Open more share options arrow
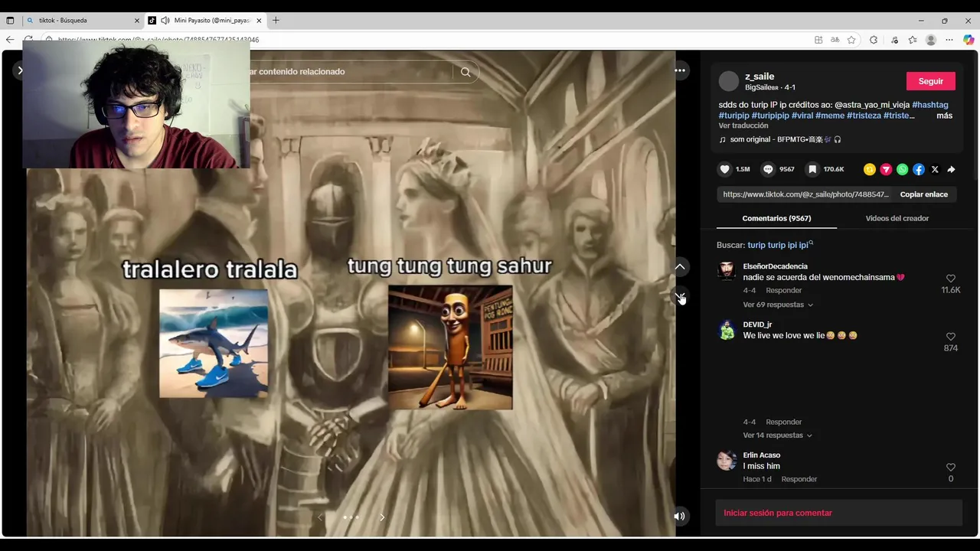 tap(951, 169)
